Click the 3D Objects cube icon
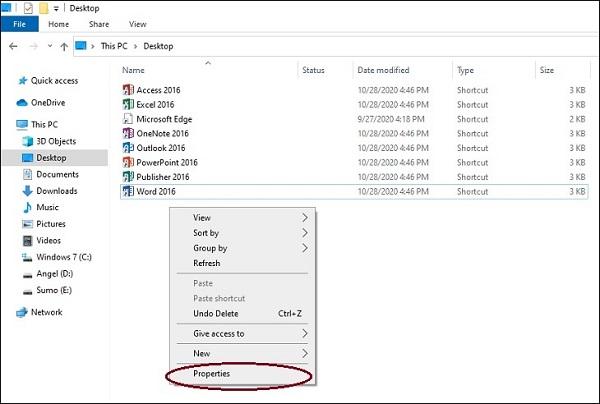This screenshot has width=600, height=404. (28, 141)
